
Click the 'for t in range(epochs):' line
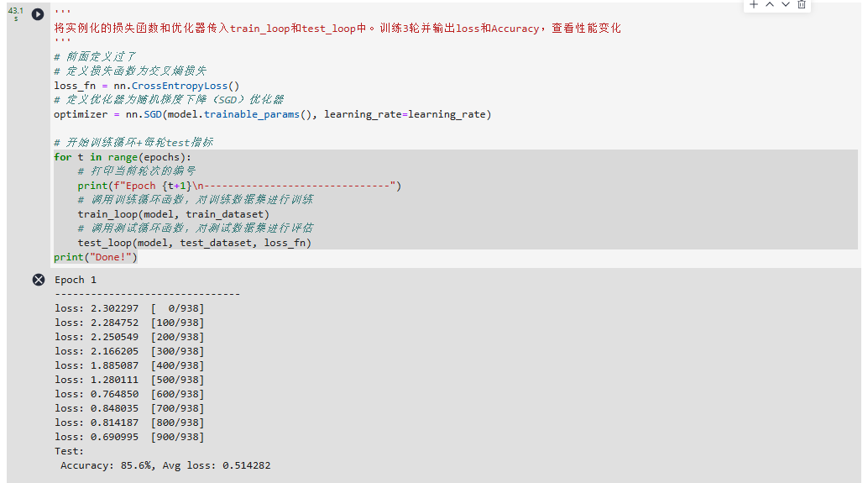123,157
